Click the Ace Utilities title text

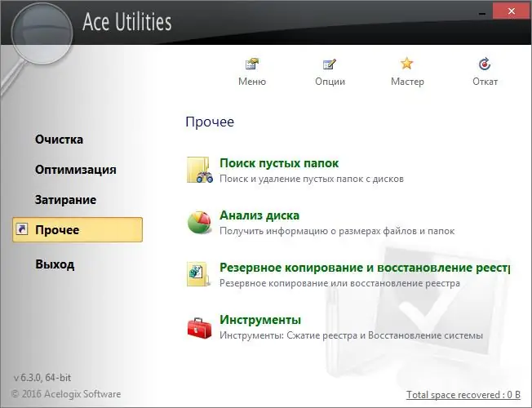pos(127,21)
